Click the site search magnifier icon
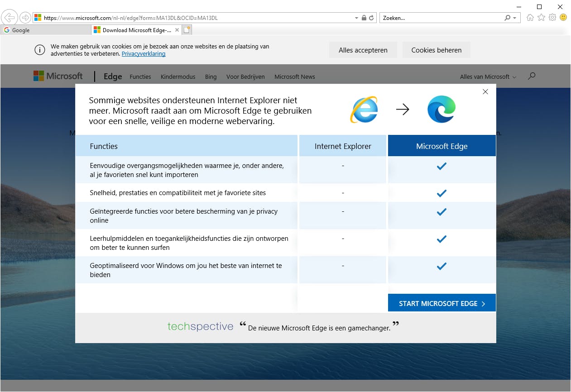Screen dimensions: 571x392 coord(532,76)
